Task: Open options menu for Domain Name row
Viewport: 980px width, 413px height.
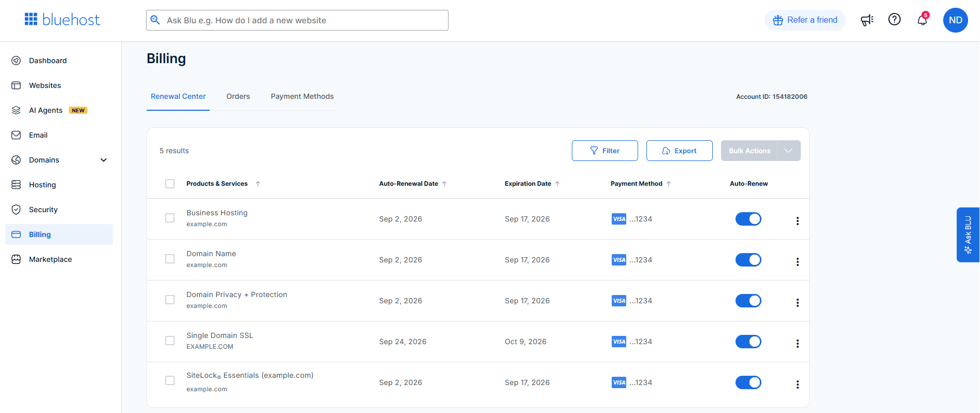Action: tap(798, 262)
